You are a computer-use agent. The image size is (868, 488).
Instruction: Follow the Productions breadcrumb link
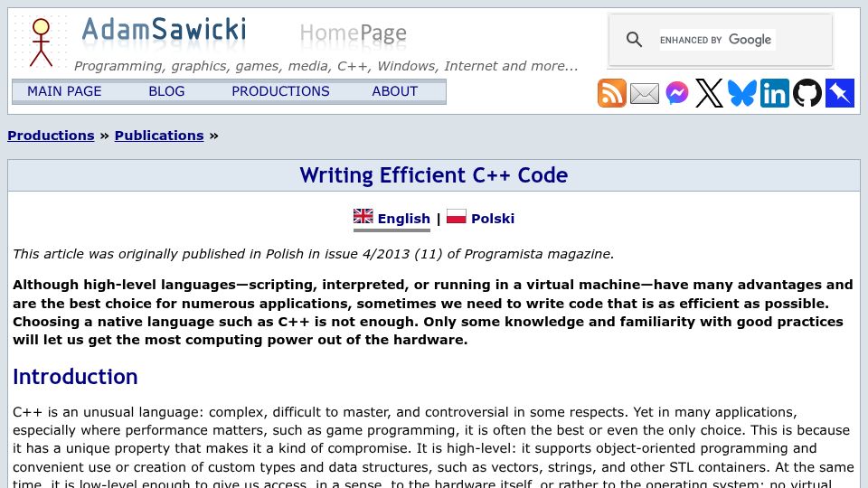click(51, 136)
